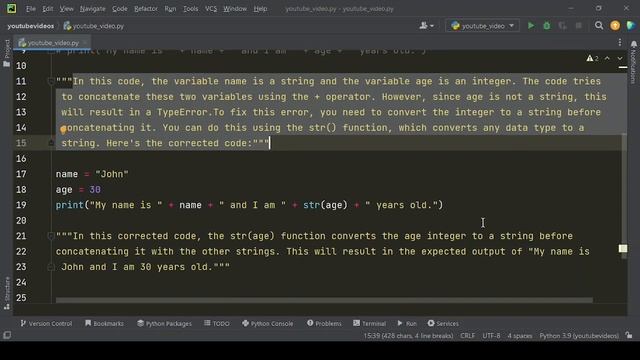The height and width of the screenshot is (360, 640).
Task: Go to next highlighted error arrow
Action: point(620,58)
